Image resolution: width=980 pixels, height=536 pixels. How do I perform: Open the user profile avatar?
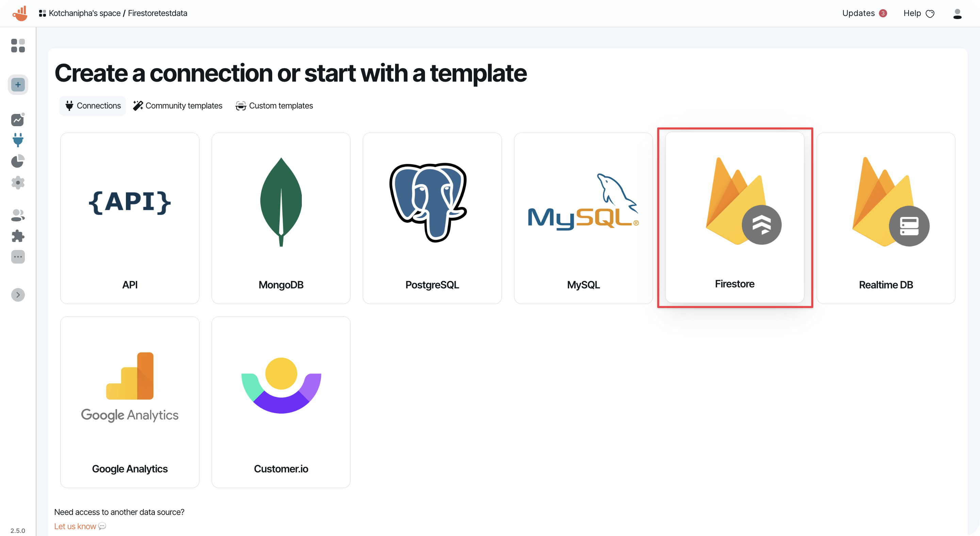coord(958,13)
